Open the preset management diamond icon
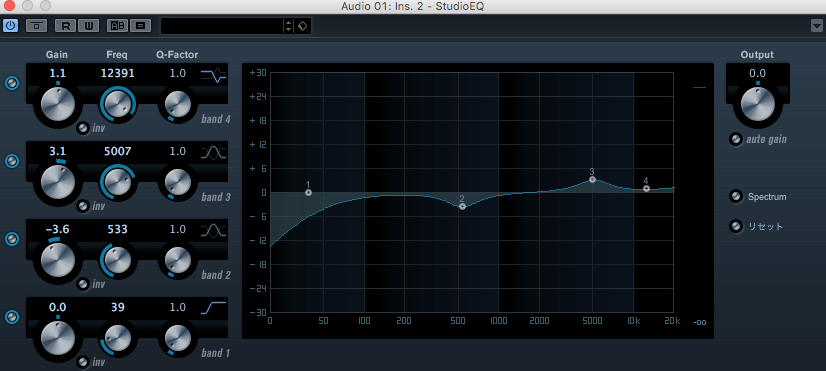 302,26
